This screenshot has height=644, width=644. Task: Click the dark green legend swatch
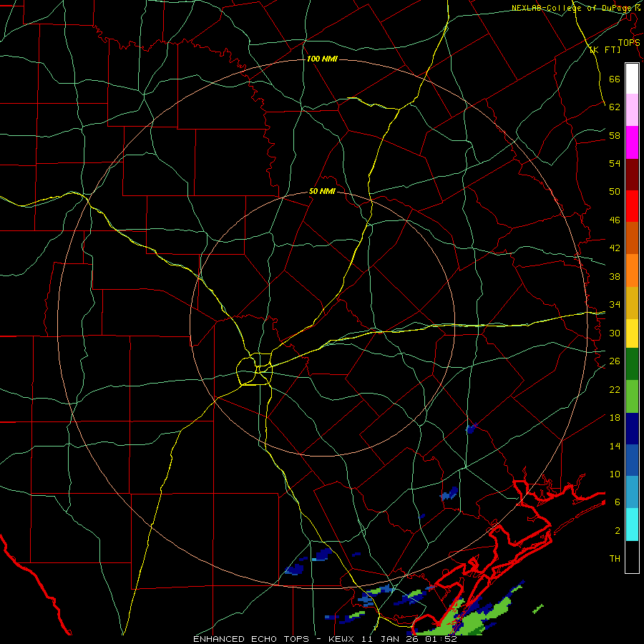[632, 364]
